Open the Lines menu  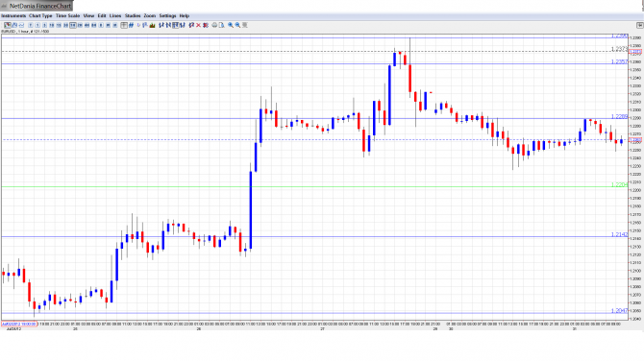point(115,15)
